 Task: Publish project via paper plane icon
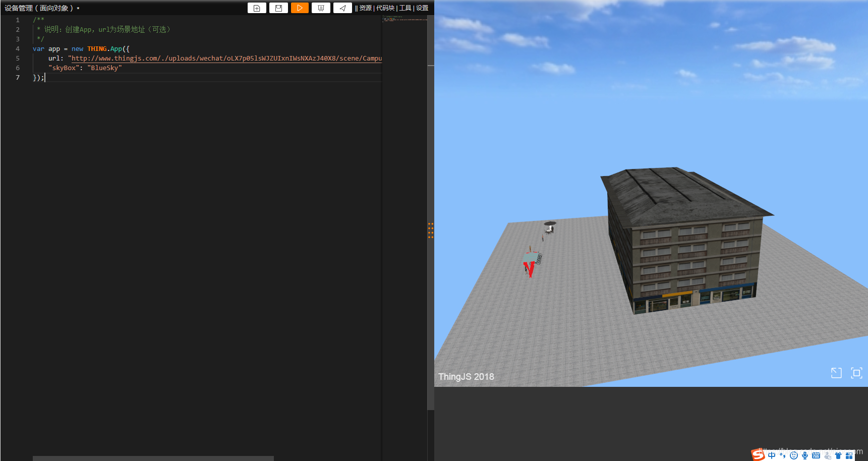pyautogui.click(x=342, y=8)
